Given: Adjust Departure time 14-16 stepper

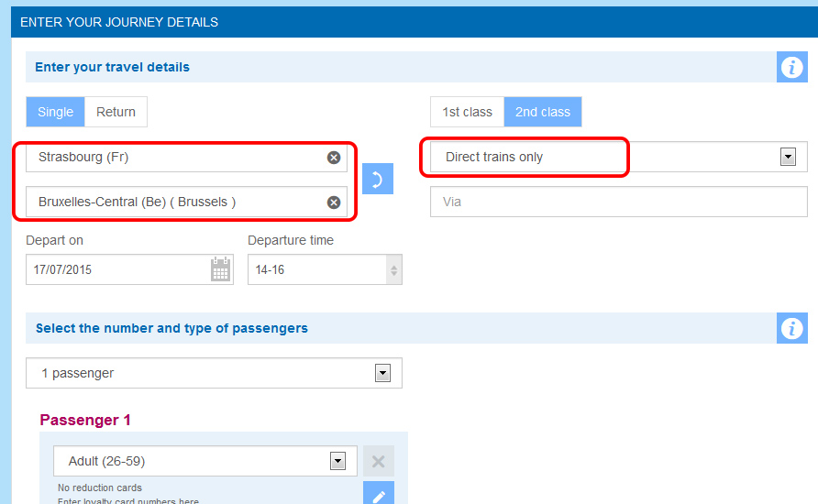Looking at the screenshot, I should [394, 270].
